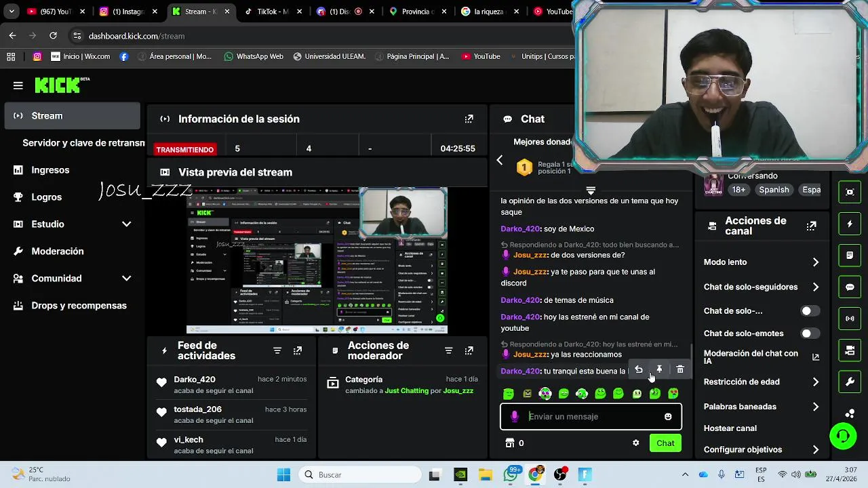The height and width of the screenshot is (488, 868).
Task: Click Darko_420 in activity feed
Action: pyautogui.click(x=195, y=380)
